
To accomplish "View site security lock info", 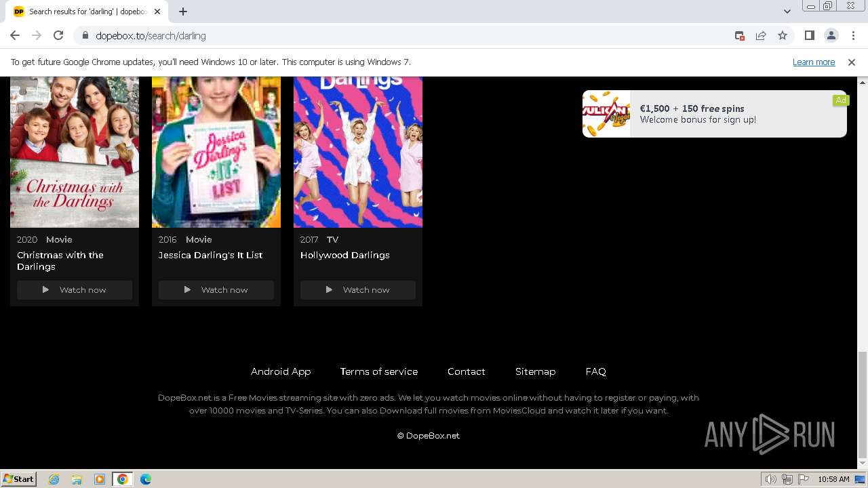I will [x=85, y=35].
